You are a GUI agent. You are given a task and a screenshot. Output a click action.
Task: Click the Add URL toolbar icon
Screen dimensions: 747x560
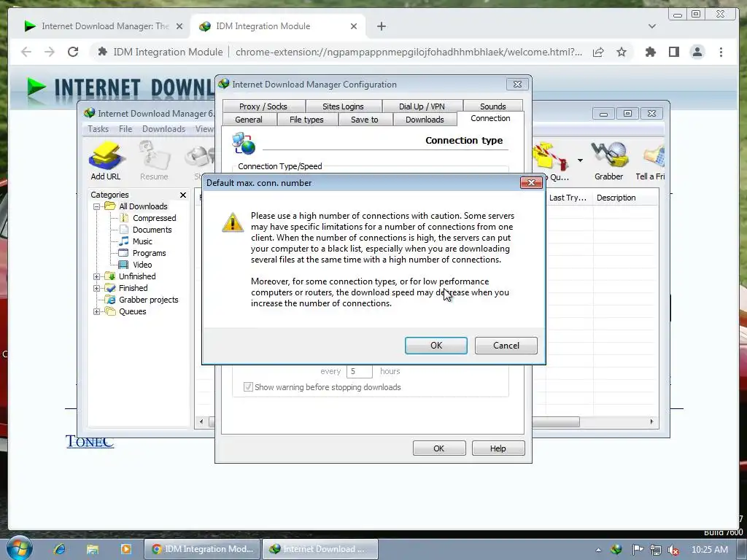(x=106, y=161)
